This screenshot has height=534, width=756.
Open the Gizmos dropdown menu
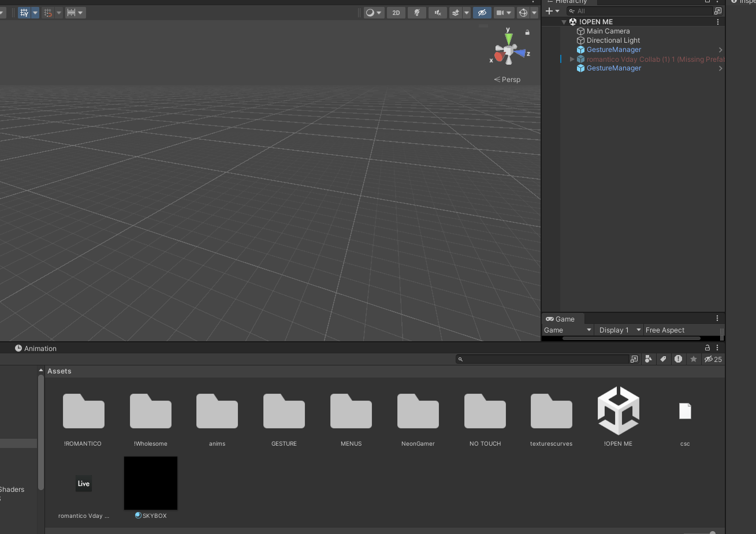(534, 13)
